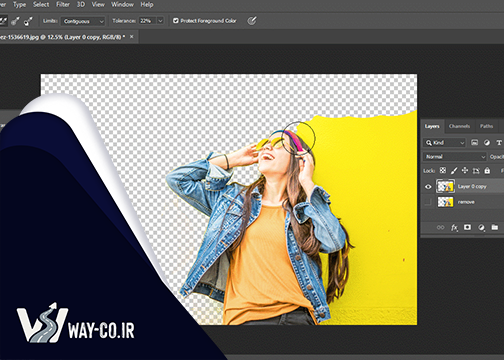Lock artboard nesting icon in Layers panel
This screenshot has height=360, width=504.
point(476,171)
